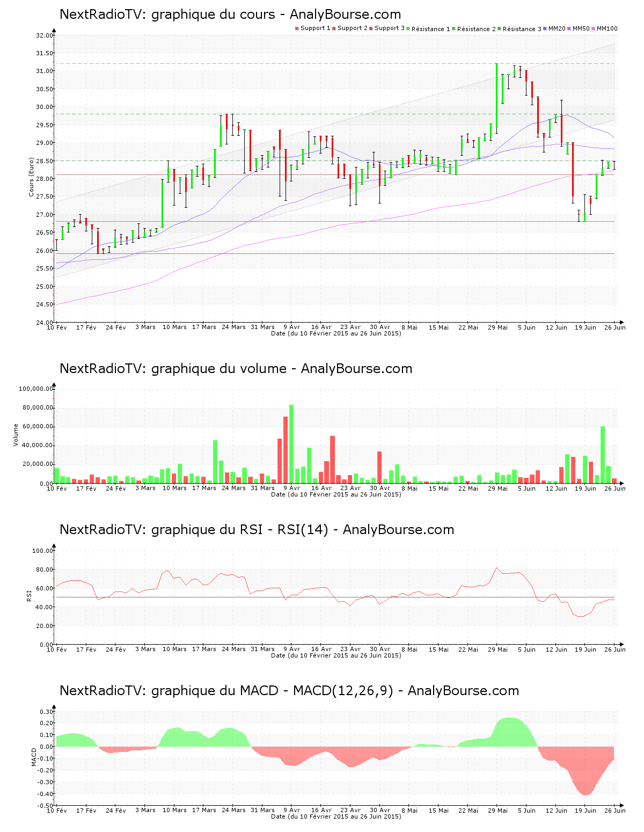Click the 28.50 value on price axis
Image resolution: width=644 pixels, height=832 pixels.
tap(44, 161)
